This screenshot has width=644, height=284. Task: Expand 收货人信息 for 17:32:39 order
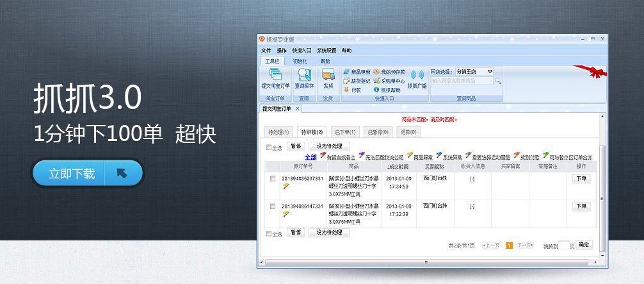[x=472, y=206]
